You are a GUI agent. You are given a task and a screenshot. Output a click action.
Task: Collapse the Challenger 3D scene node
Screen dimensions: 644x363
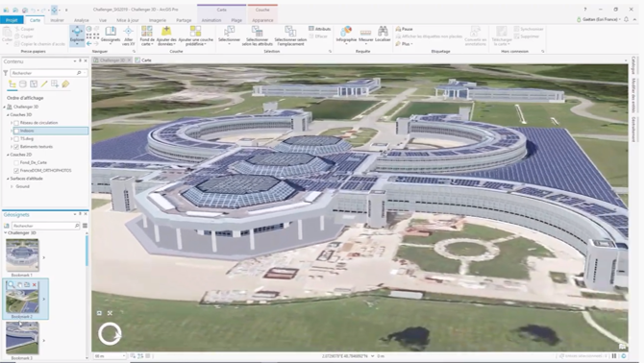[x=5, y=107]
